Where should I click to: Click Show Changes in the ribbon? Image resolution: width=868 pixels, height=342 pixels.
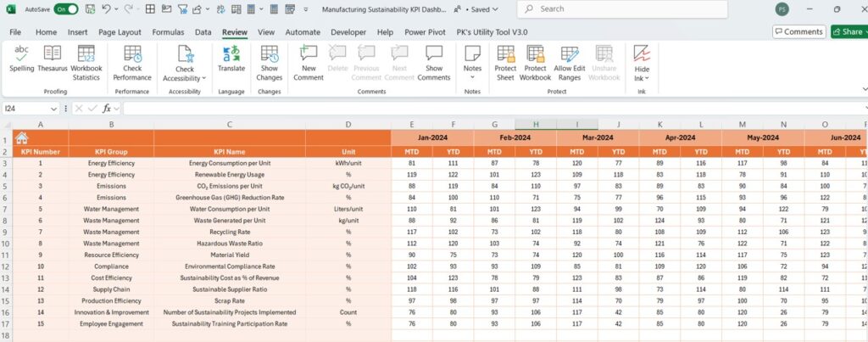pyautogui.click(x=270, y=63)
